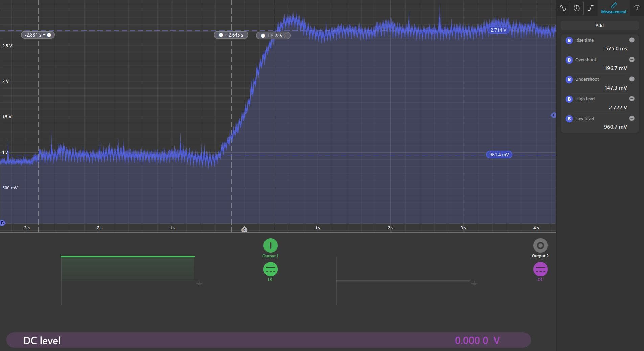
Task: Open the timebase stopwatch settings tab
Action: click(x=577, y=8)
